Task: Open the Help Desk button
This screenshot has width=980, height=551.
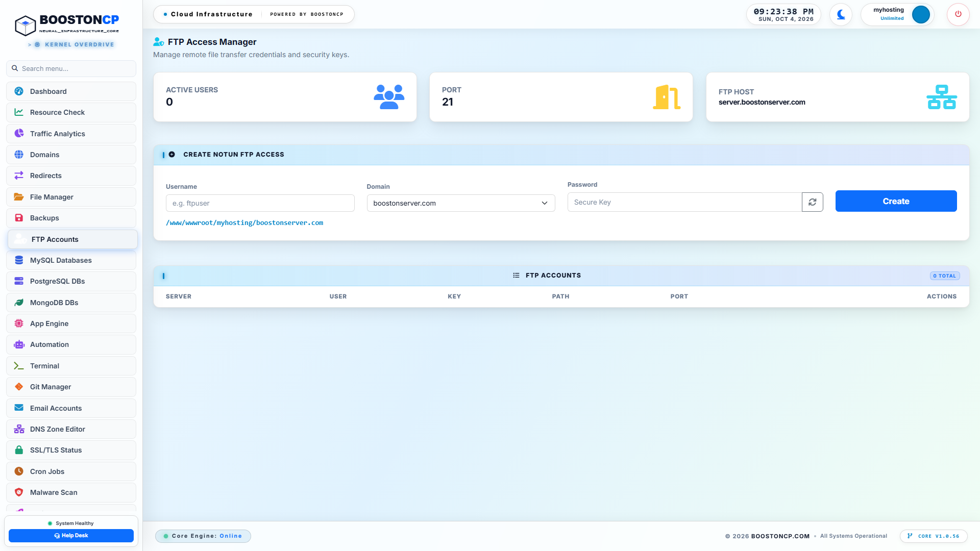Action: (71, 536)
